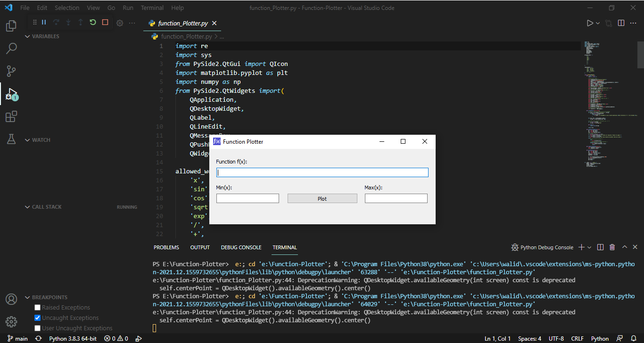Click the CRLF line ending indicator
Screen dimensions: 644x343
pos(578,338)
